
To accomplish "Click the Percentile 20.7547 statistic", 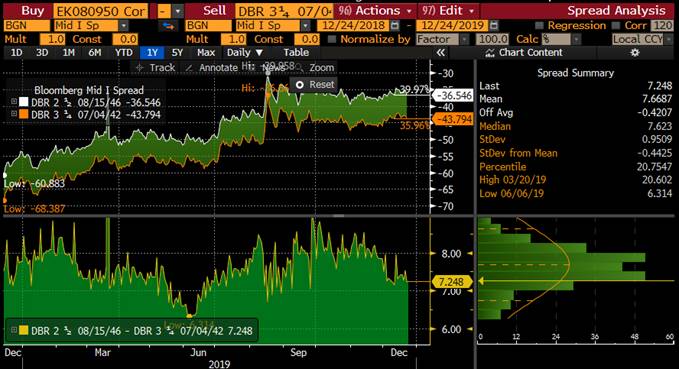I will coord(576,167).
